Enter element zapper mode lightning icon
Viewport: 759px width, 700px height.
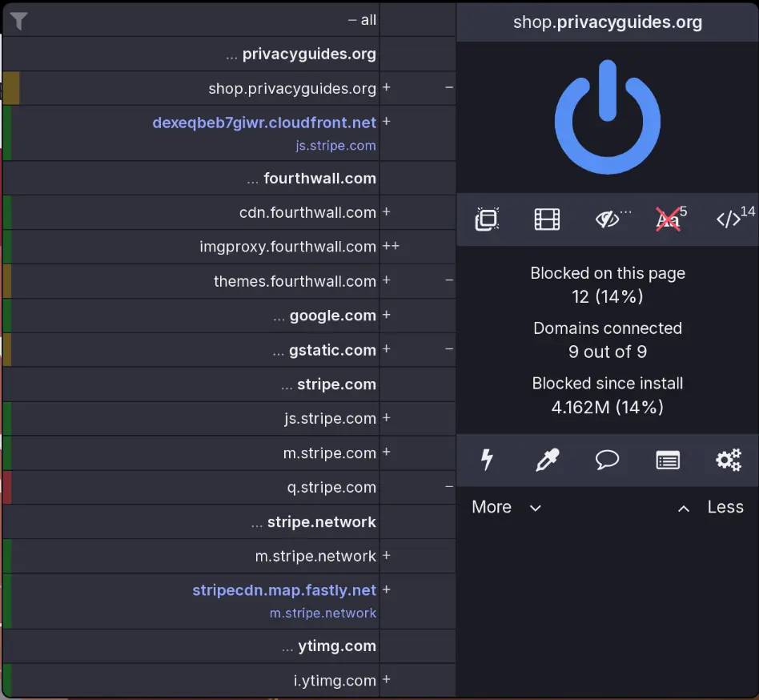click(487, 460)
